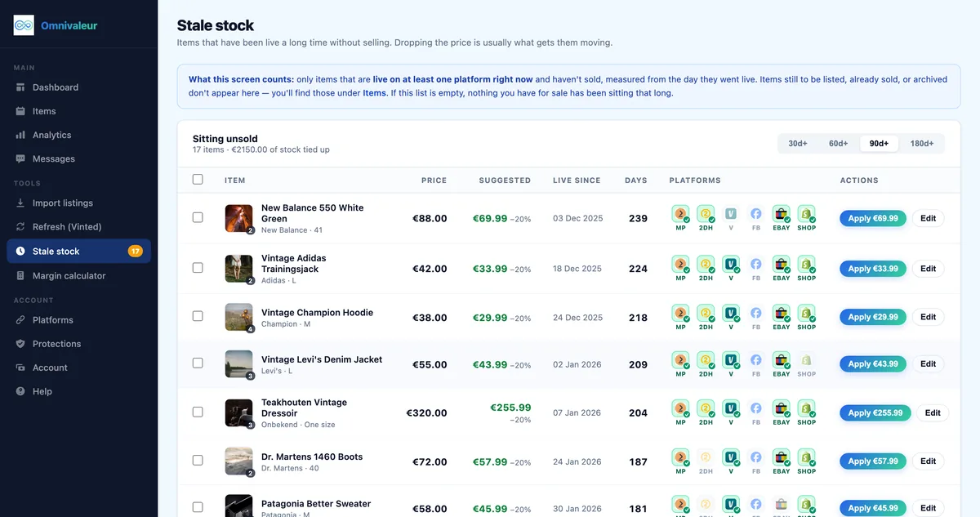Check the Patagonia Better Sweater row

[x=198, y=508]
